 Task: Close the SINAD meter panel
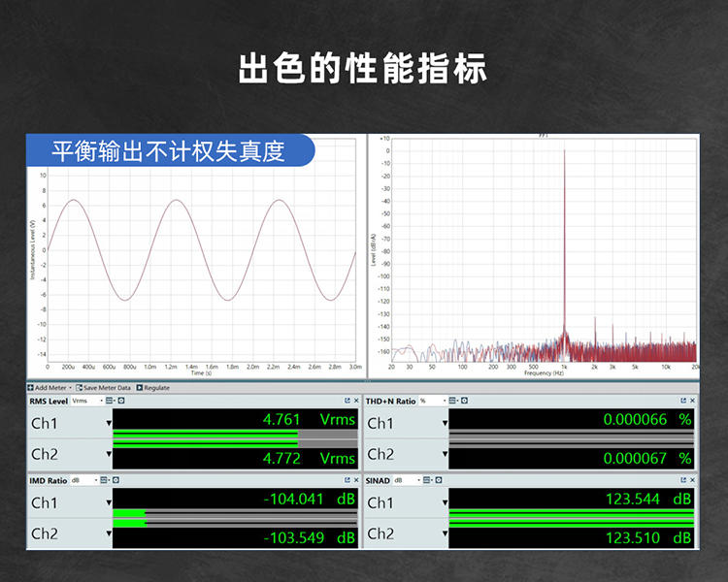(692, 480)
